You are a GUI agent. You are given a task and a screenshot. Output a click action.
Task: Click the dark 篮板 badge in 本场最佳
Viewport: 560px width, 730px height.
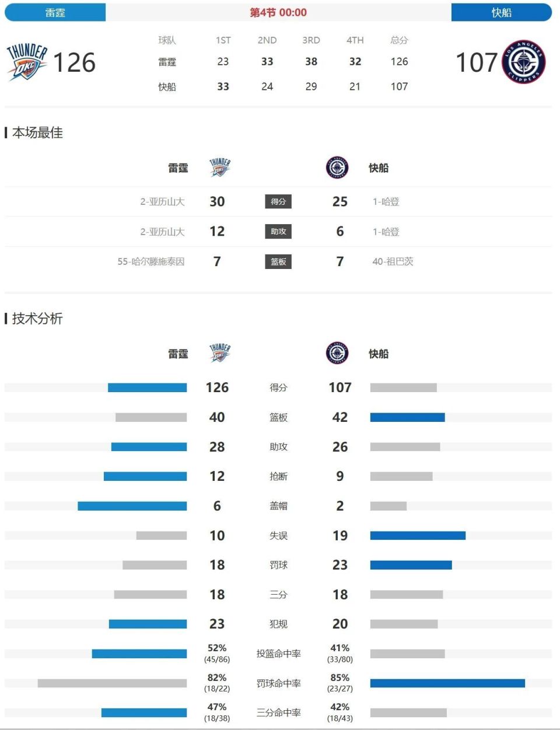click(278, 262)
